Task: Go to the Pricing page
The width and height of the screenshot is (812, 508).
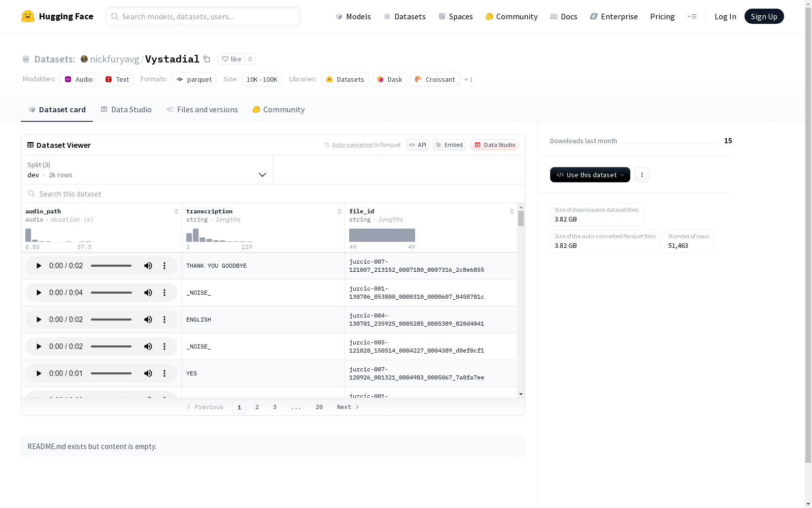Action: click(x=662, y=16)
